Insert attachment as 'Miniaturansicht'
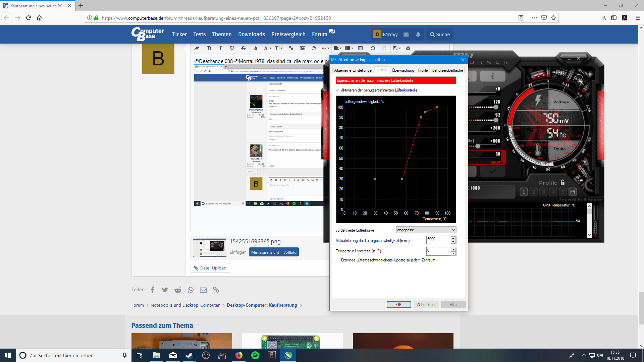This screenshot has width=644, height=362. tap(265, 252)
